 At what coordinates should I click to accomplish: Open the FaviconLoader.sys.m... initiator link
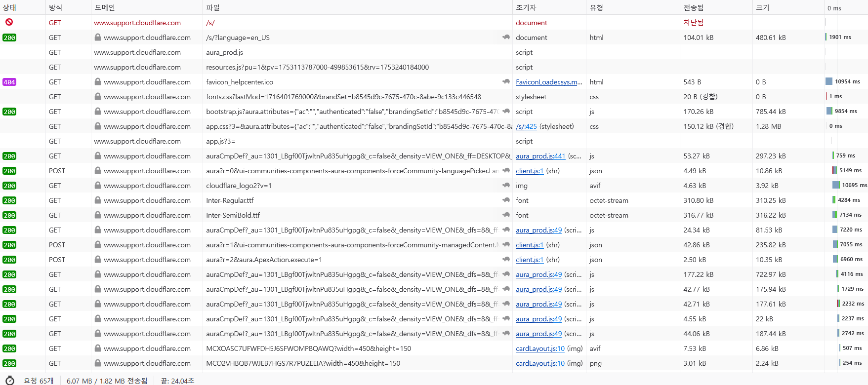click(x=549, y=82)
